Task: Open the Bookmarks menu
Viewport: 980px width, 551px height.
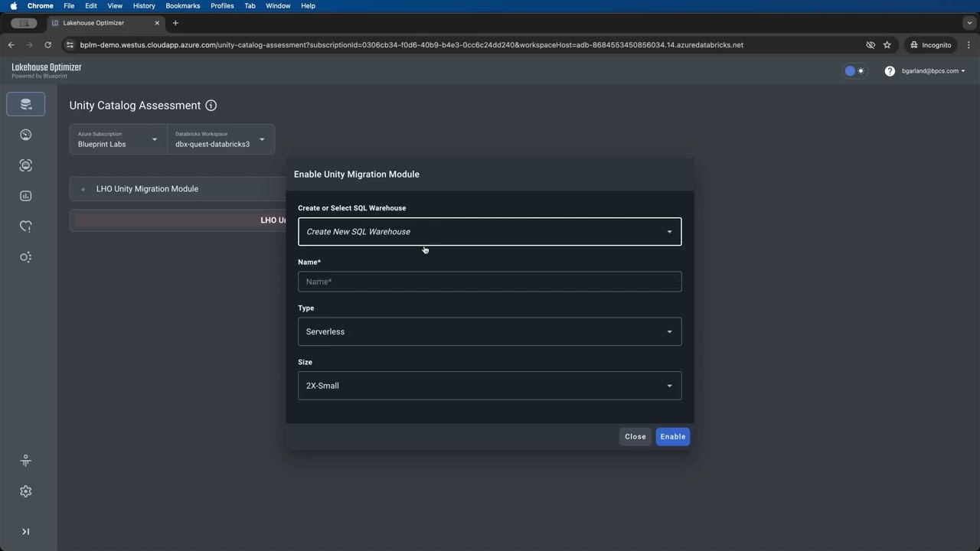Action: [x=183, y=6]
